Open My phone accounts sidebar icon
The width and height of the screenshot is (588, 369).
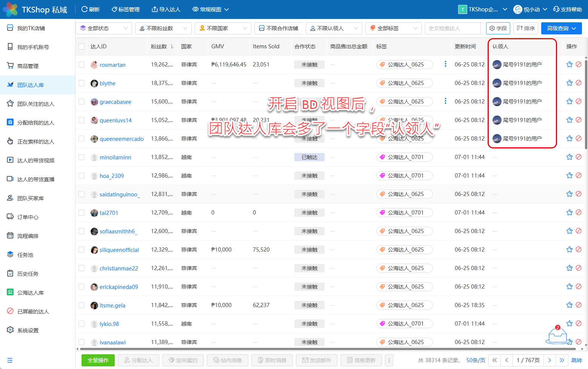(x=10, y=47)
